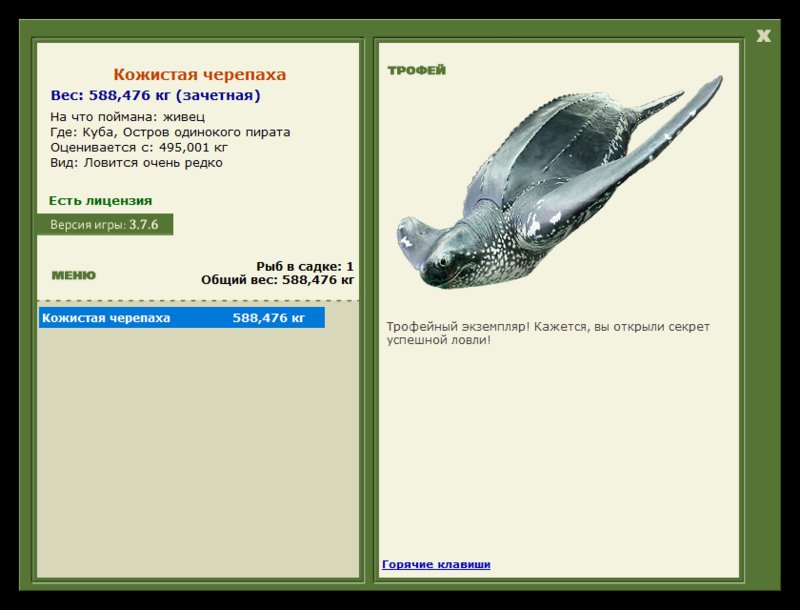Open the МЕНЮ menu
Screen dimensions: 800x610
coord(73,275)
